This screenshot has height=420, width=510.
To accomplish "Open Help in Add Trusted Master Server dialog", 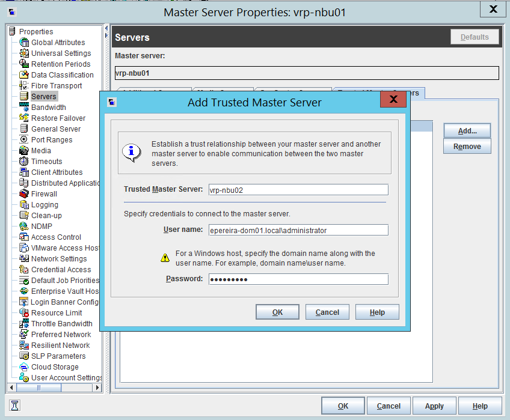I will pyautogui.click(x=377, y=312).
